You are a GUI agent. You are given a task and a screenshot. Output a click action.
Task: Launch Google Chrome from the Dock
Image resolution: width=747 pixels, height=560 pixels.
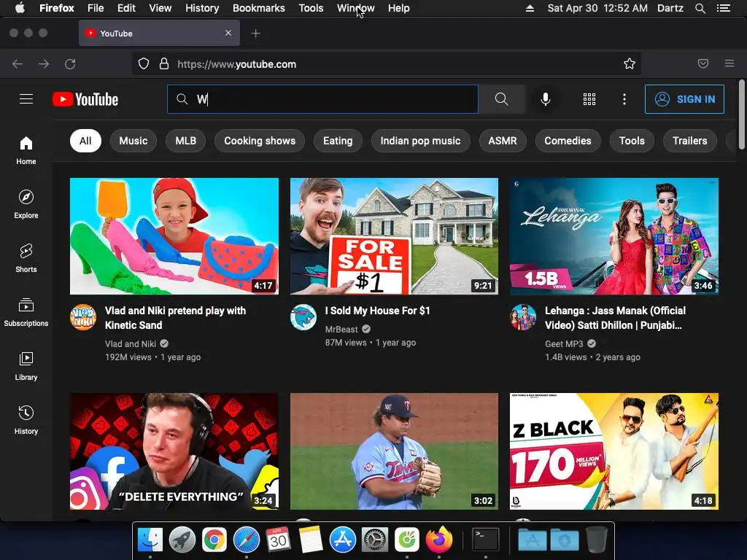click(x=214, y=540)
